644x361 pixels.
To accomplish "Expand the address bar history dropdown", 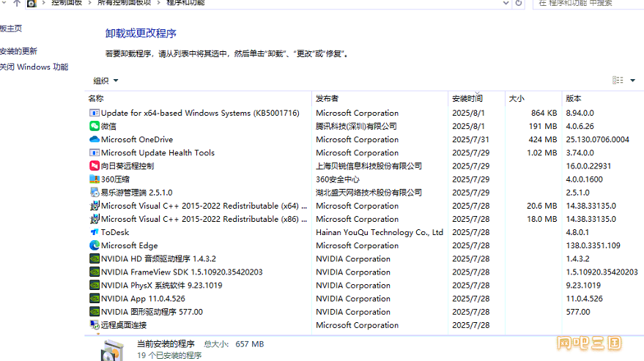I will pyautogui.click(x=506, y=3).
